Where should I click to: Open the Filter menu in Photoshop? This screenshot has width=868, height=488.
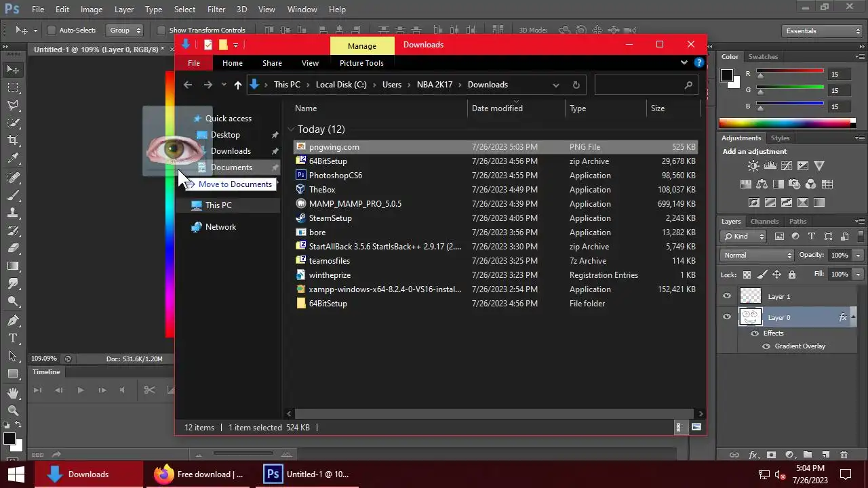[216, 9]
